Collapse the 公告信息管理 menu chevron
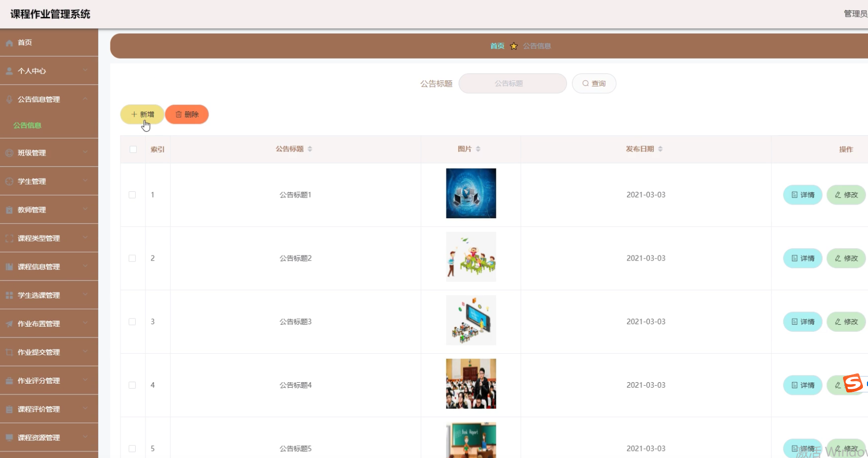Screen dimensions: 868x458 (x=85, y=99)
